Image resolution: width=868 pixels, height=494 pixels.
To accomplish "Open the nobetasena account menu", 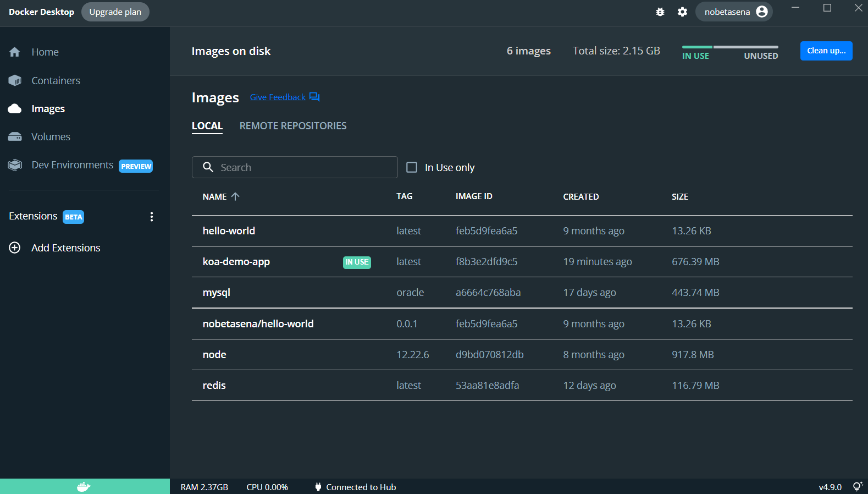I will [734, 12].
